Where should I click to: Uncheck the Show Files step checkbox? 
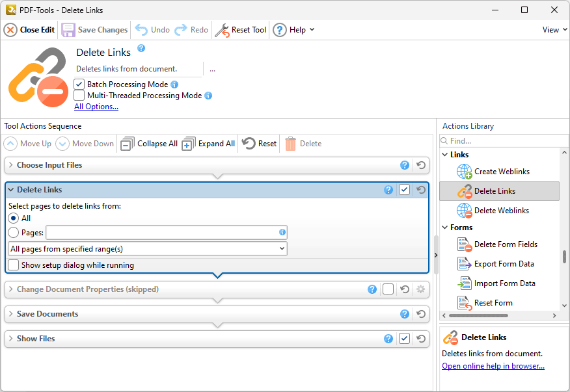pos(404,339)
